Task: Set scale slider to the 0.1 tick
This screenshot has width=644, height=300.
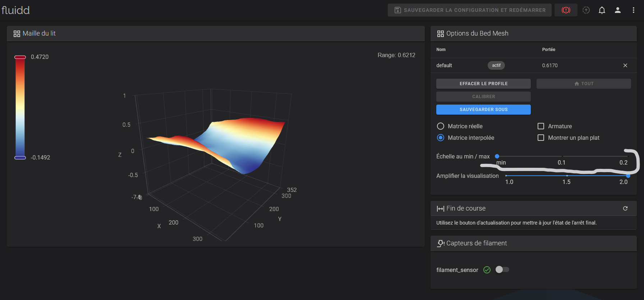Action: pyautogui.click(x=562, y=156)
